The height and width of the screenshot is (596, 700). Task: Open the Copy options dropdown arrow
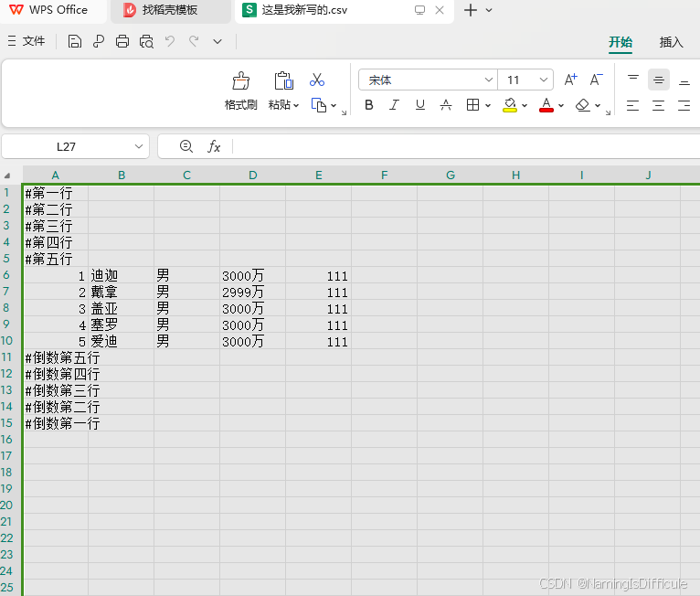click(334, 106)
